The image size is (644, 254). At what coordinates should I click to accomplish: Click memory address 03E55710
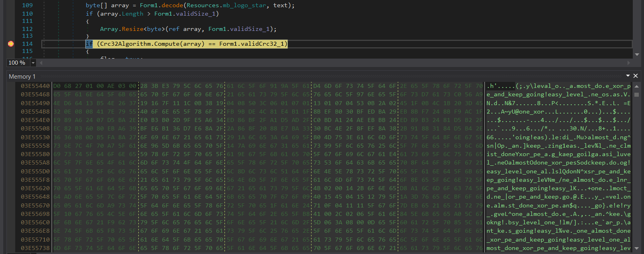pos(35,240)
